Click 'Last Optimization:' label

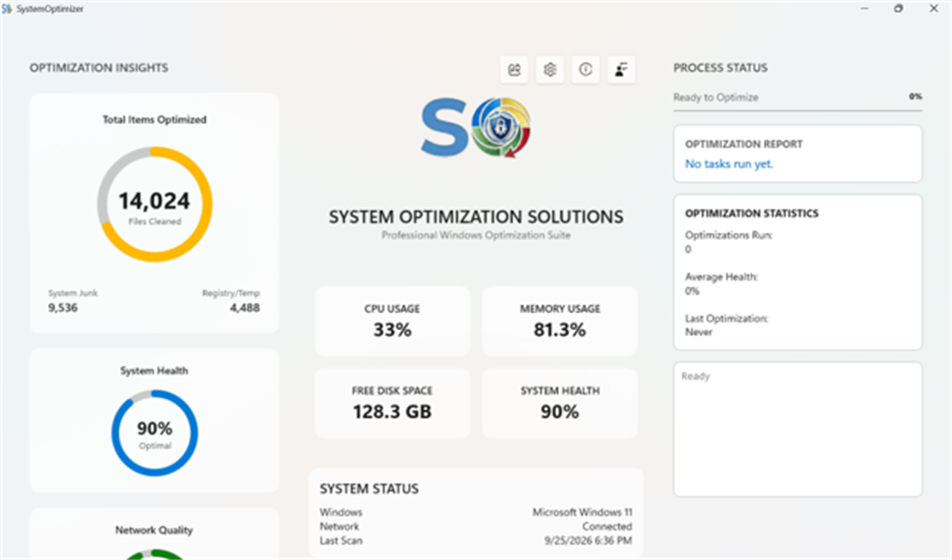tap(726, 319)
